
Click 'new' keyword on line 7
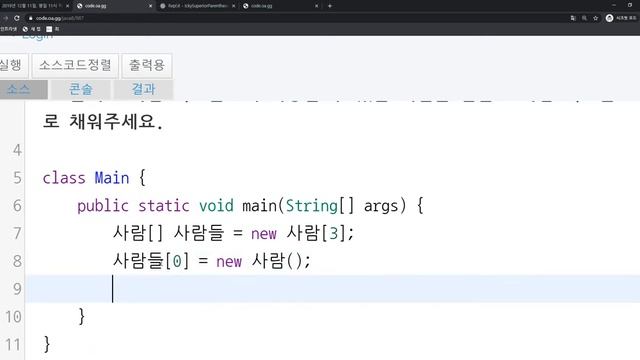click(x=264, y=233)
